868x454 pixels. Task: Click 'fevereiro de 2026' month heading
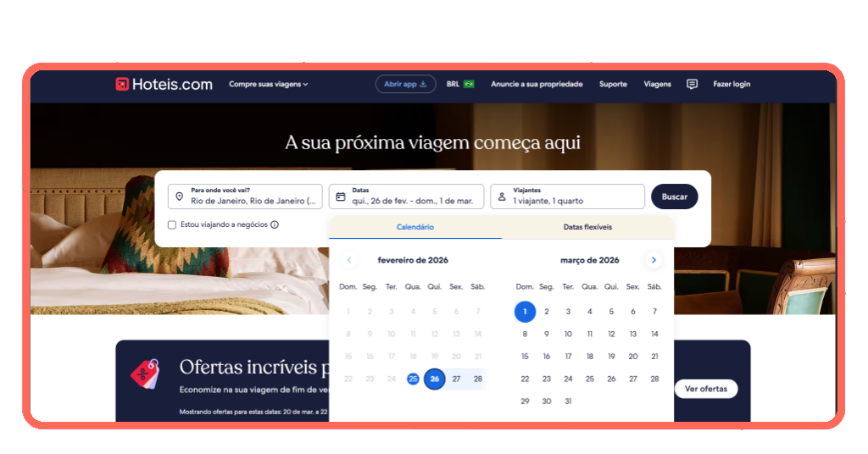click(413, 260)
